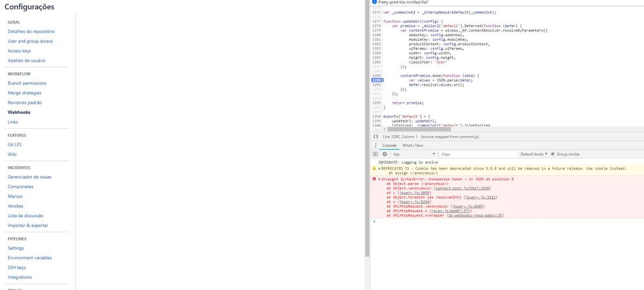Click the blue info icon by Pretty-print
The image size is (644, 290).
374,2
